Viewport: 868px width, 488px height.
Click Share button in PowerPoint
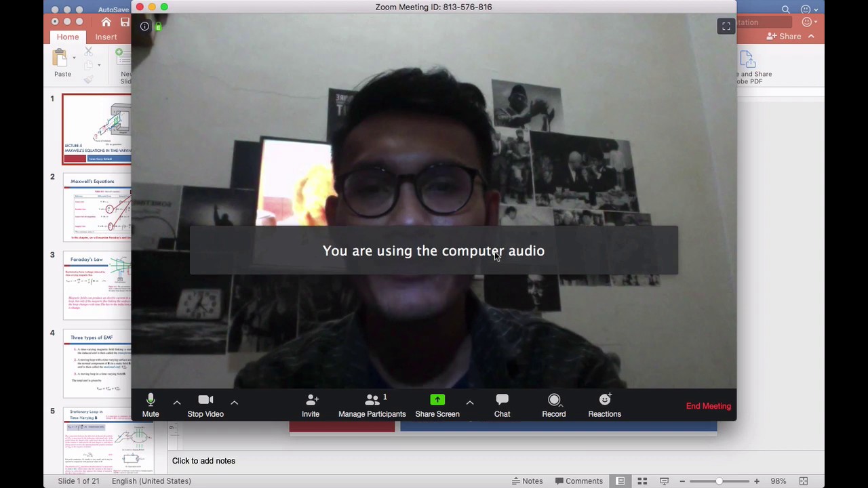tap(784, 37)
